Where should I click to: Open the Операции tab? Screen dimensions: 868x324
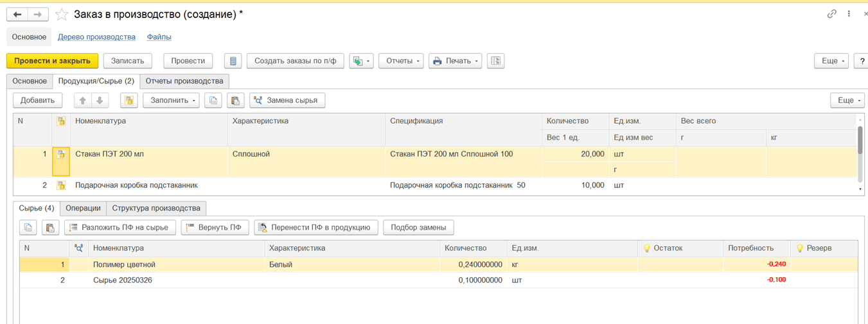click(83, 208)
